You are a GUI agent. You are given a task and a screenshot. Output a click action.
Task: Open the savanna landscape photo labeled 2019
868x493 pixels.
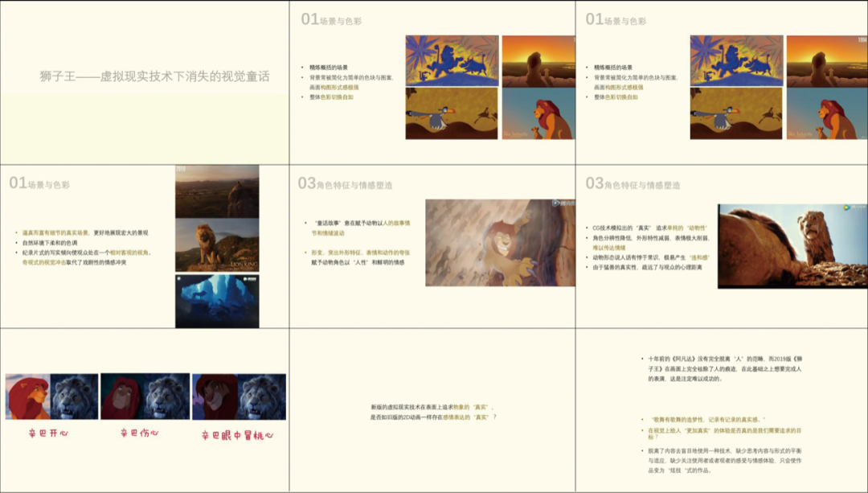[217, 191]
